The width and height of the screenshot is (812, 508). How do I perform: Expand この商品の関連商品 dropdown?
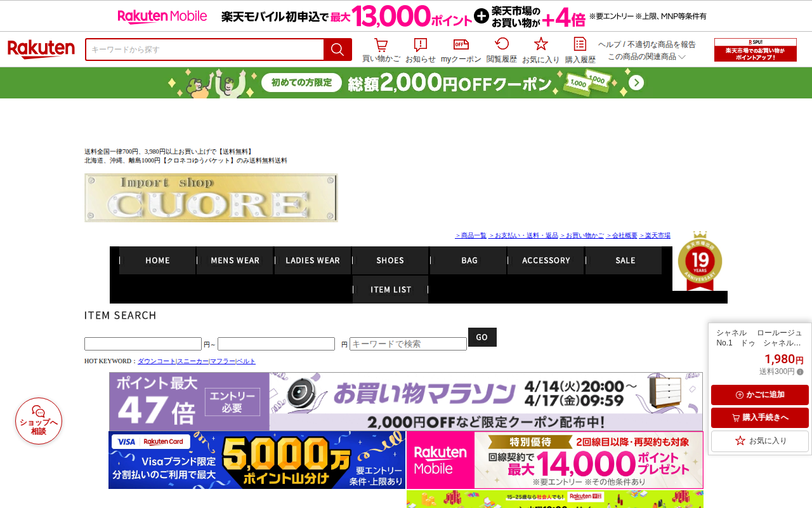tap(646, 57)
